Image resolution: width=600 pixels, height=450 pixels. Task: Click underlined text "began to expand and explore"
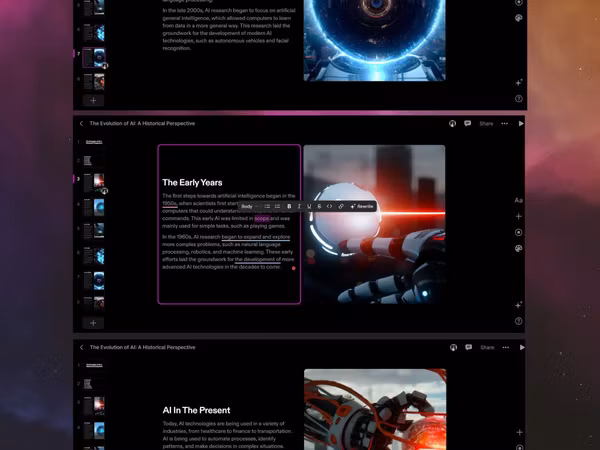(x=256, y=237)
